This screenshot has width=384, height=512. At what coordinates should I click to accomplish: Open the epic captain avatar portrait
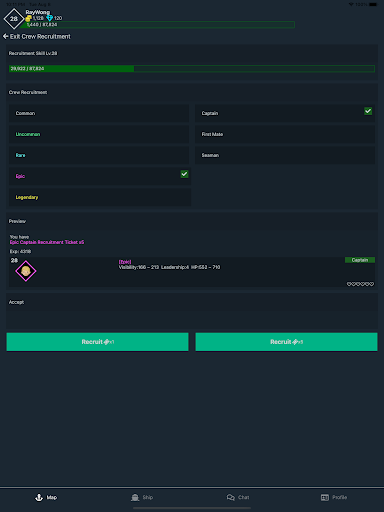tap(26, 271)
